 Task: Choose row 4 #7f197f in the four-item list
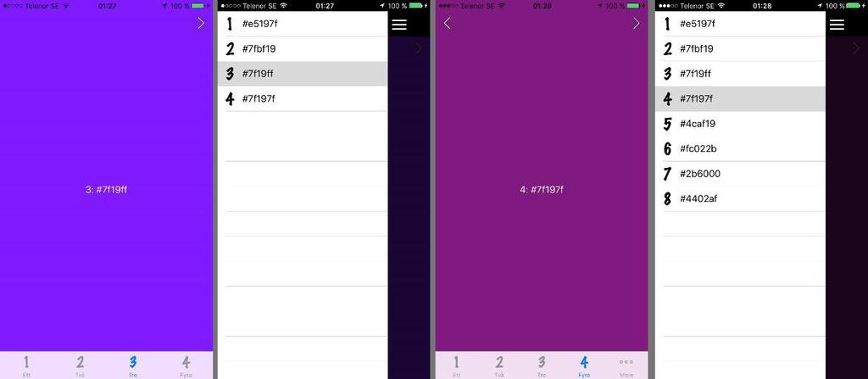coord(303,98)
